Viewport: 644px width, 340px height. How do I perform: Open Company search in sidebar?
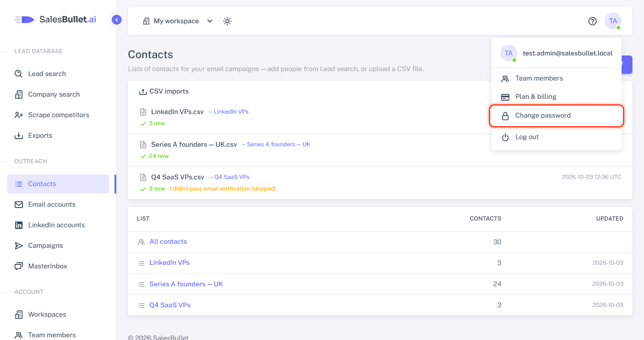(58, 94)
